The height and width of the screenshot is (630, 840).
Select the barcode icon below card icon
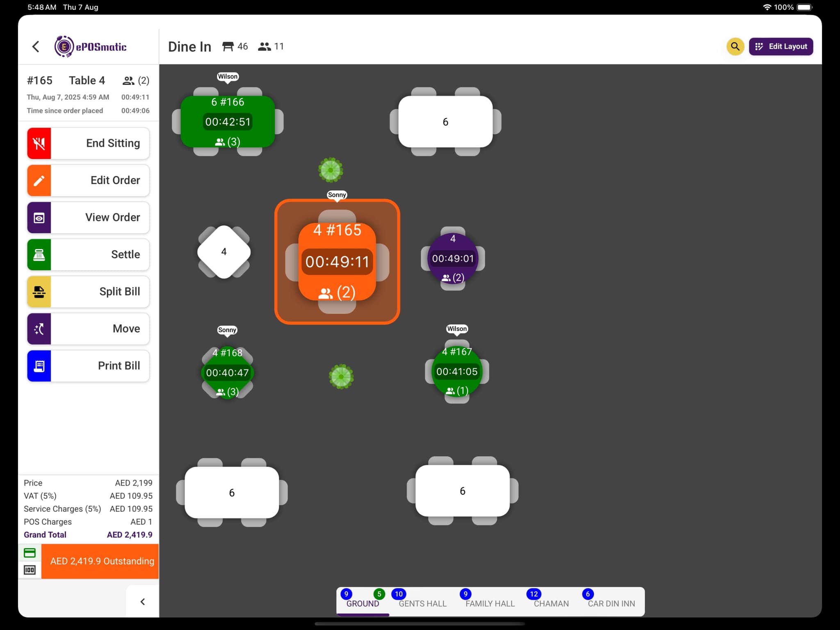click(x=30, y=570)
